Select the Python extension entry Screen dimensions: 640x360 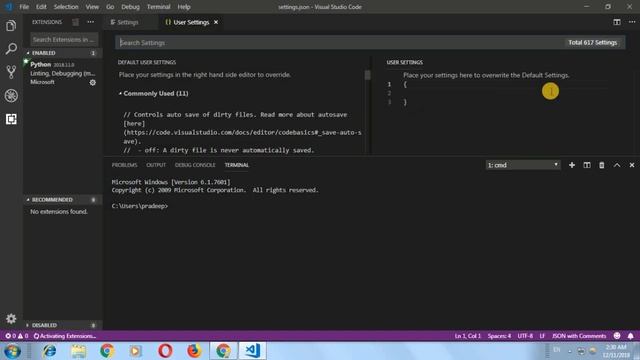click(63, 73)
